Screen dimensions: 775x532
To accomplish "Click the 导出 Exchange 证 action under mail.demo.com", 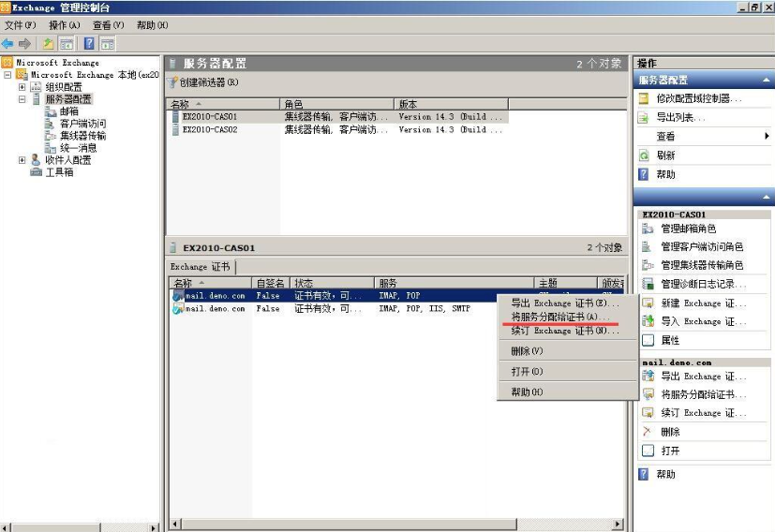I will coord(704,377).
